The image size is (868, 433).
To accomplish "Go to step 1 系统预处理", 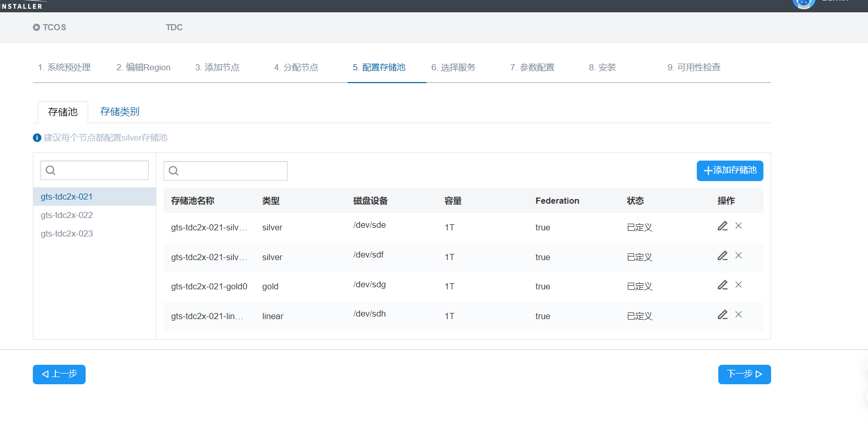I will 64,67.
